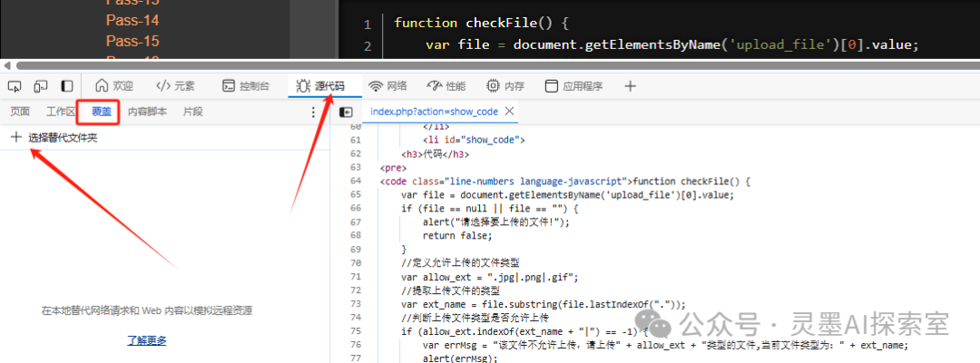Click 选择替代文件夹 to add overrides folder
980x363 pixels.
coord(54,138)
